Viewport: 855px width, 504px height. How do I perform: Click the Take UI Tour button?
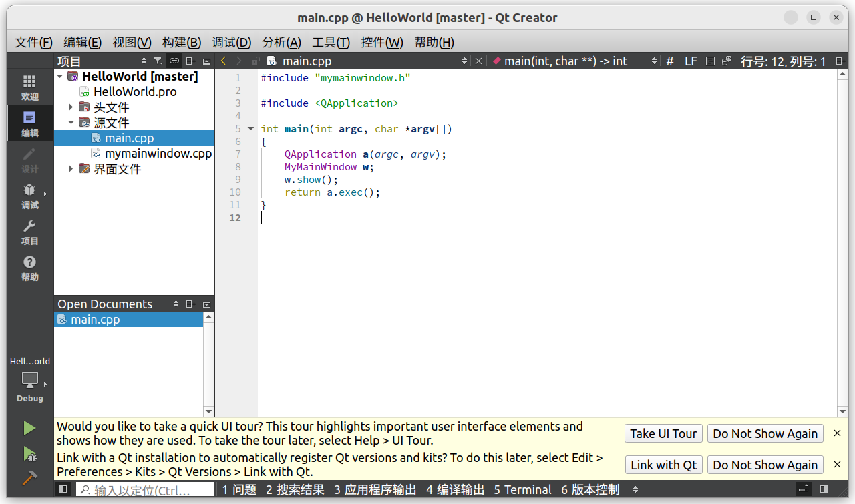(x=663, y=433)
